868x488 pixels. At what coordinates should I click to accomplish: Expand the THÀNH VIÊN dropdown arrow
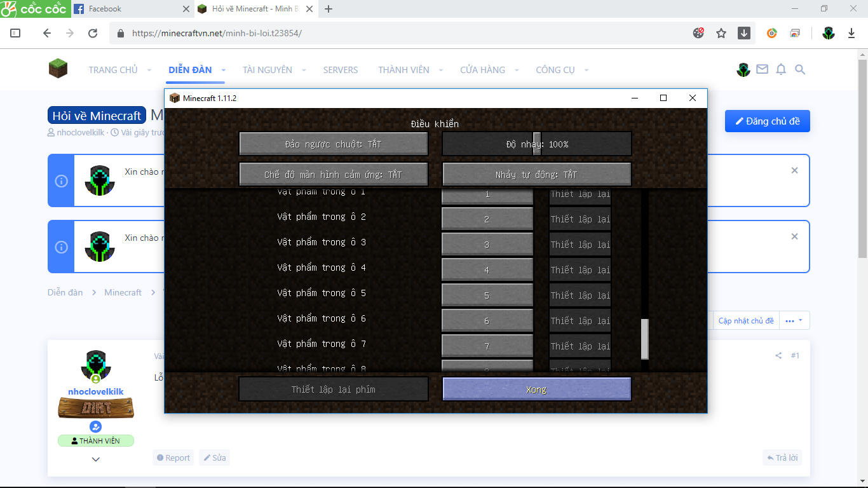point(441,70)
